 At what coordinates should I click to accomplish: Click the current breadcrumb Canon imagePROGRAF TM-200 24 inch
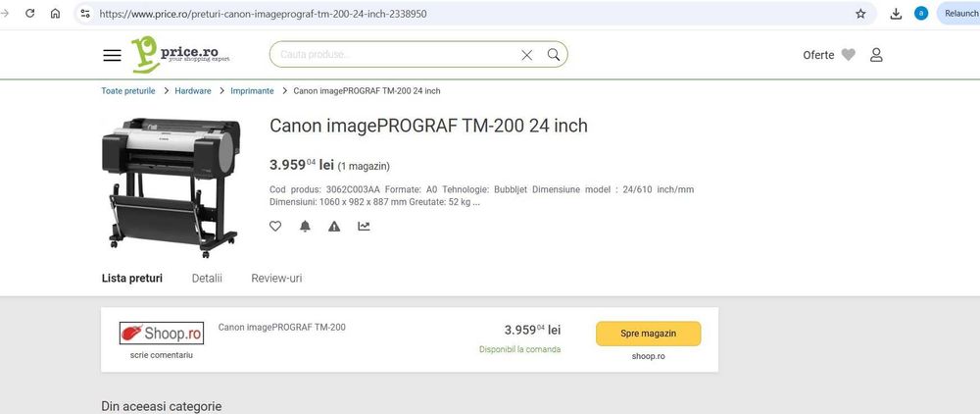(x=367, y=90)
